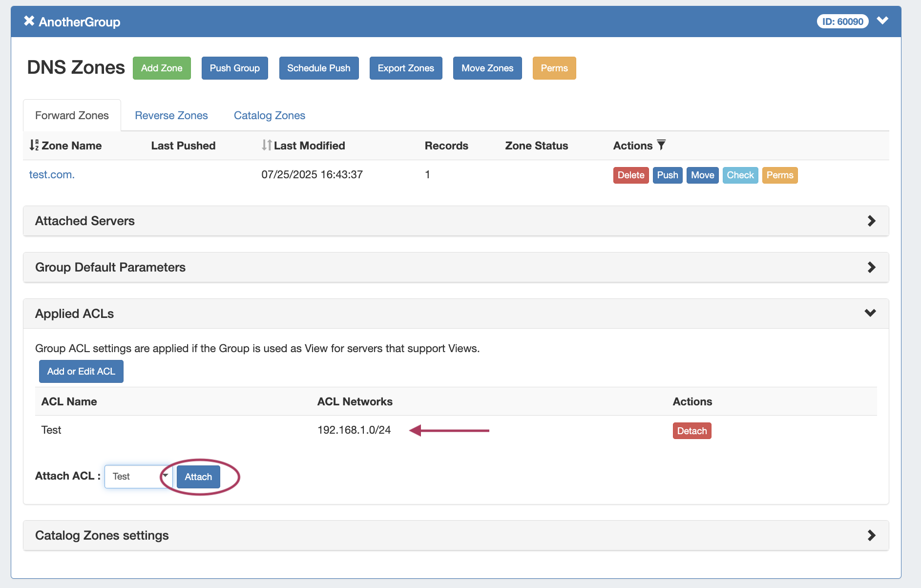The image size is (921, 588).
Task: Expand the Attached Servers section
Action: click(x=871, y=221)
